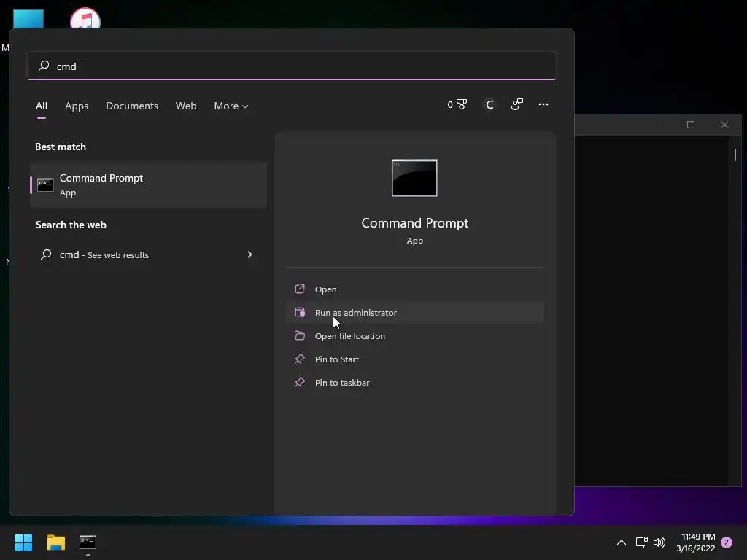Viewport: 747px width, 560px height.
Task: Click the web search magnifier icon beside cmd
Action: (46, 254)
